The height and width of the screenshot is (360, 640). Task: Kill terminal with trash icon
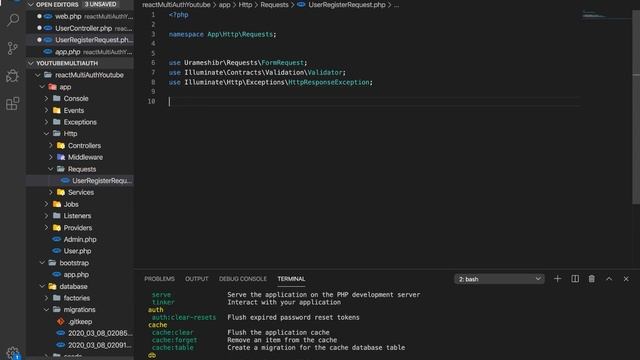[591, 279]
